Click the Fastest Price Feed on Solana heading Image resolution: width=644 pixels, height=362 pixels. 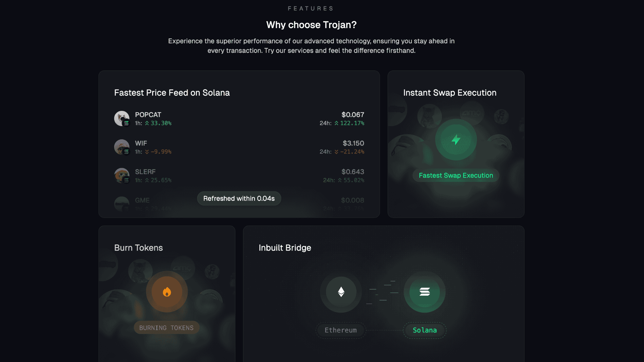(172, 93)
